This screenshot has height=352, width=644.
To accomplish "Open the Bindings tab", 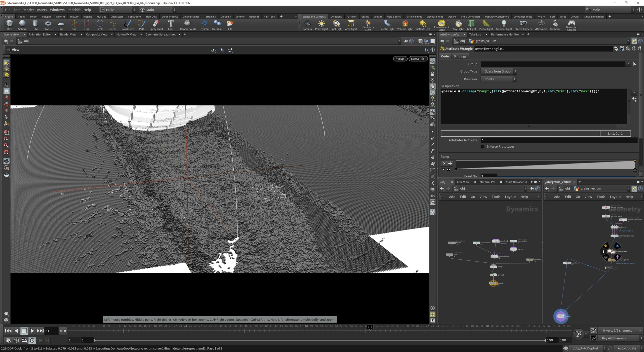I will click(x=460, y=56).
